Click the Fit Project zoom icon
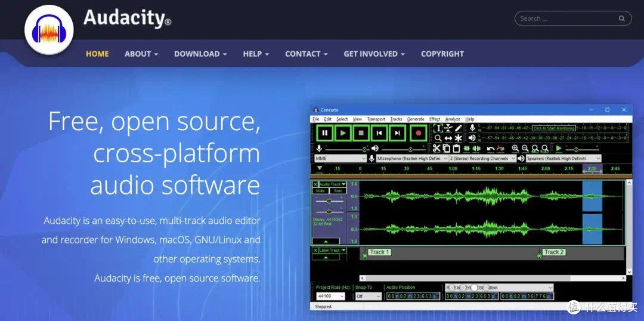Image resolution: width=644 pixels, height=321 pixels. (x=545, y=149)
